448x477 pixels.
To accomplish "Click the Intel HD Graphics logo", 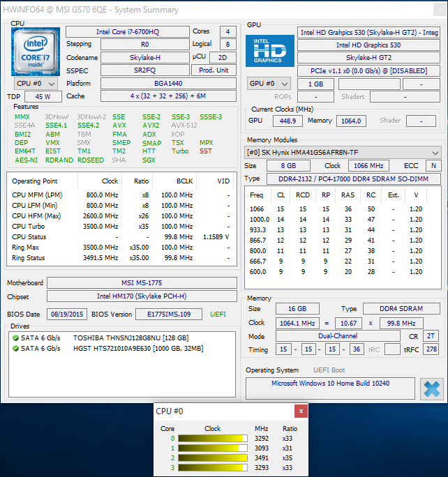I will point(269,51).
